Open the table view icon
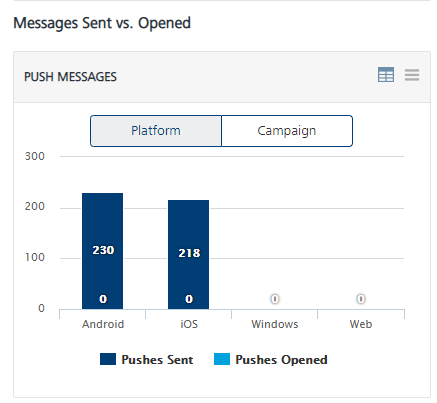 (x=386, y=74)
